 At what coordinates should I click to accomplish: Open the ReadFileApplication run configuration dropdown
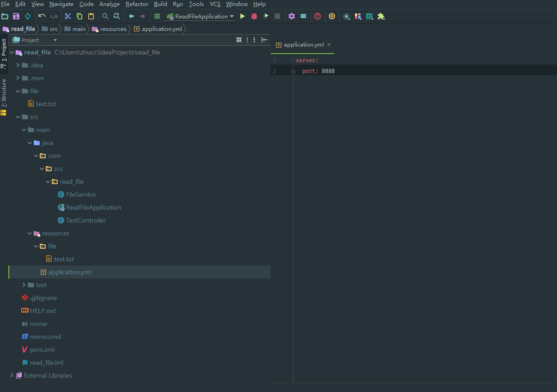(201, 16)
